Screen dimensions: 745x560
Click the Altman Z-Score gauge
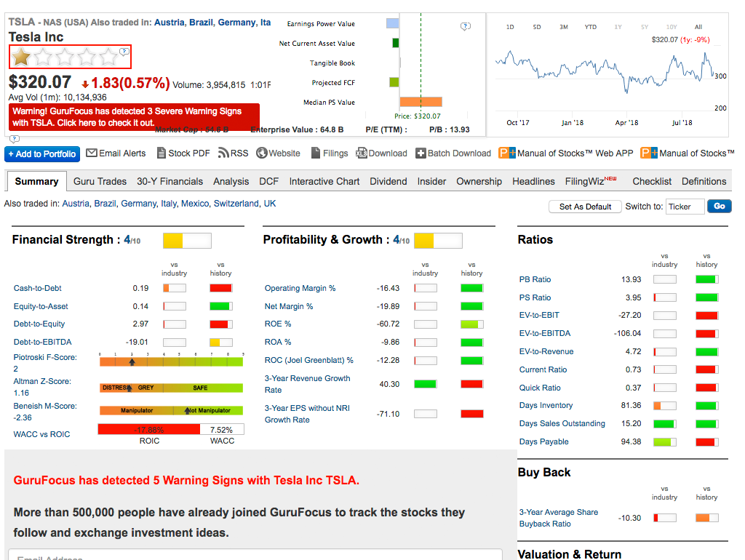(x=171, y=388)
